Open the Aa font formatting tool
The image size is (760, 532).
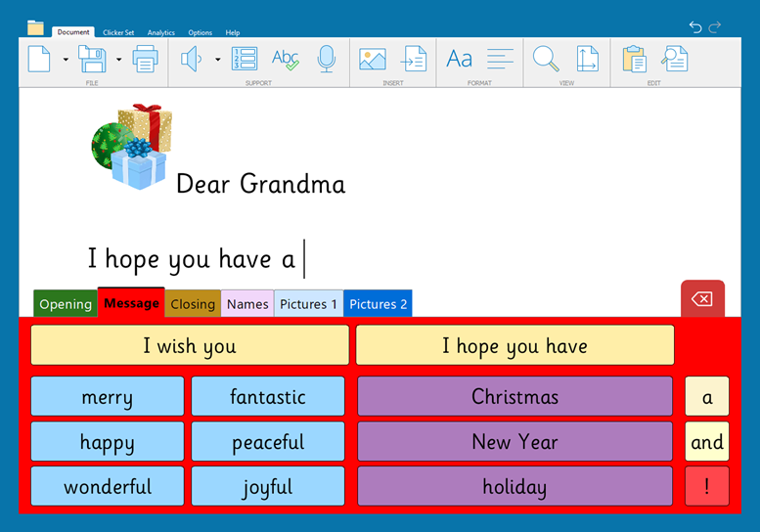(x=459, y=60)
